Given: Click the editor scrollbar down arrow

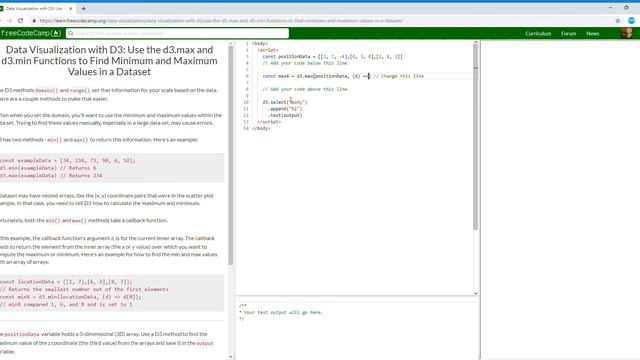Looking at the screenshot, I should [x=476, y=293].
